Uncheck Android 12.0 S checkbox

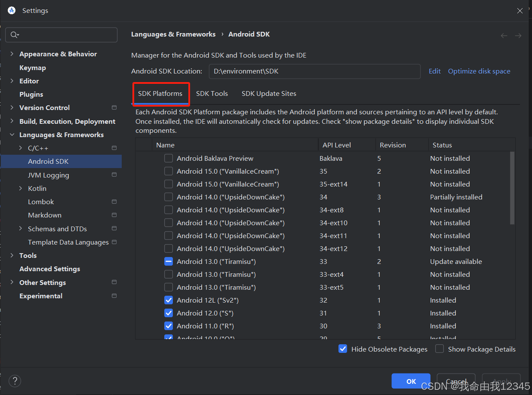(x=169, y=313)
